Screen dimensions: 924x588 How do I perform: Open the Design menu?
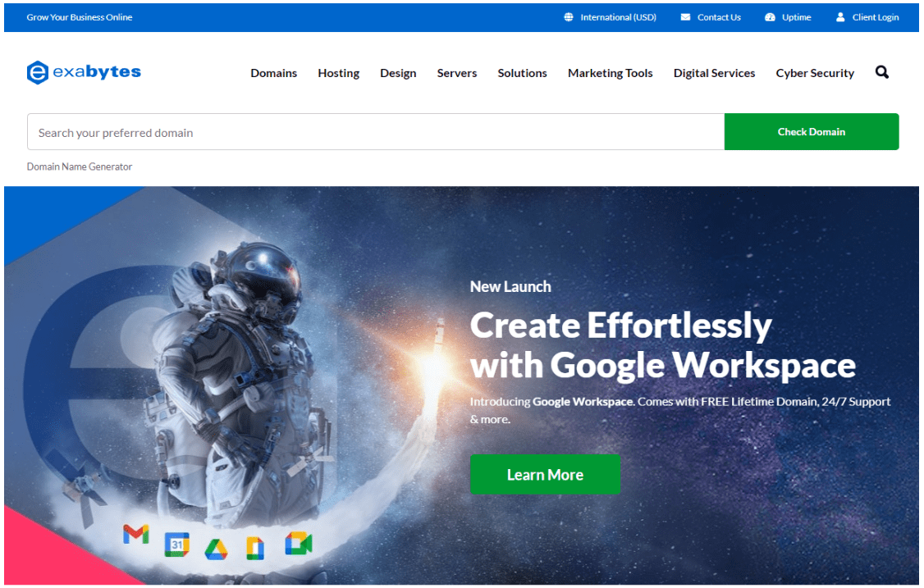pos(398,73)
